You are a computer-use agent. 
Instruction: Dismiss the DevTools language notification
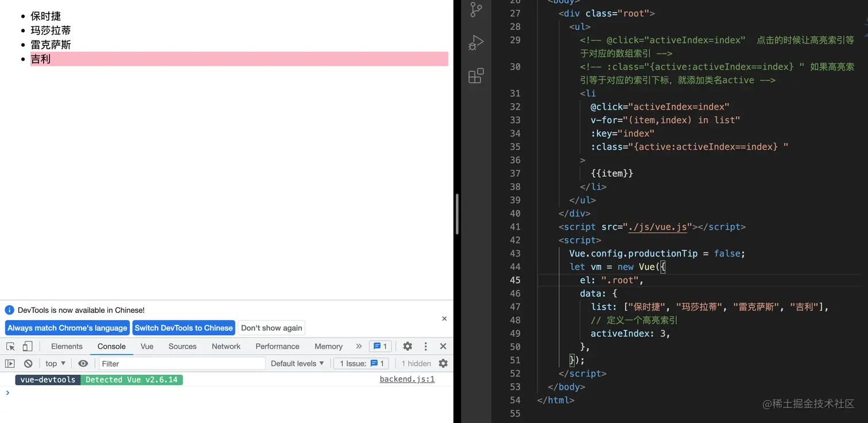[444, 319]
